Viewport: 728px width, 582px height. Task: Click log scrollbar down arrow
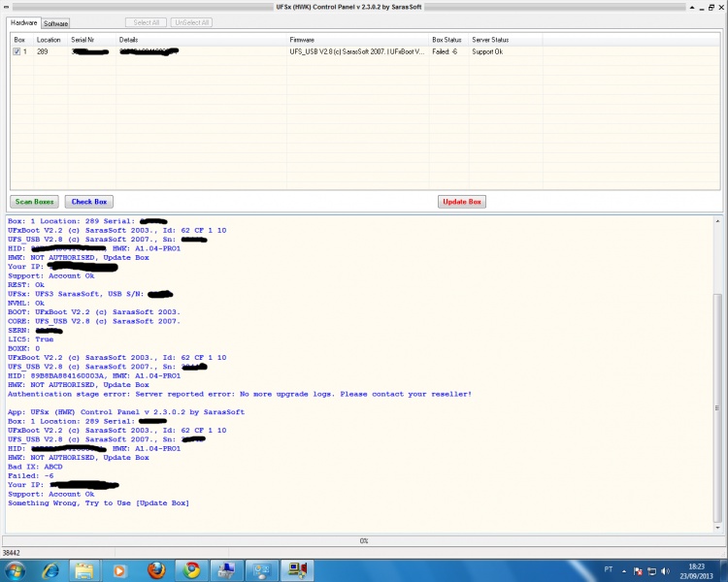point(717,528)
